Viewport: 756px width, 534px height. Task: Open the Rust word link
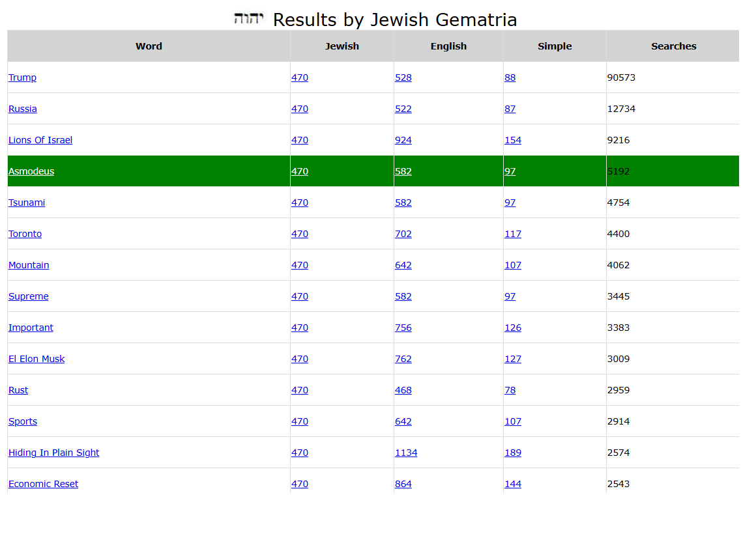point(18,390)
